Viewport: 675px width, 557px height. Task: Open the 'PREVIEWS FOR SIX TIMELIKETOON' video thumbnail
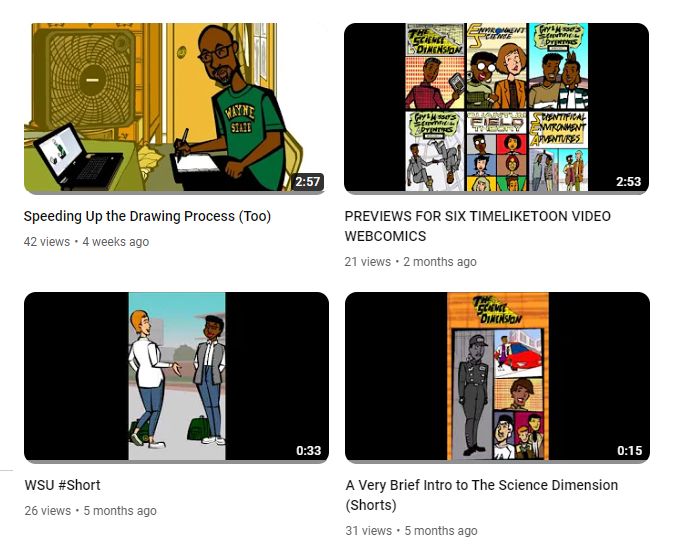tap(496, 107)
